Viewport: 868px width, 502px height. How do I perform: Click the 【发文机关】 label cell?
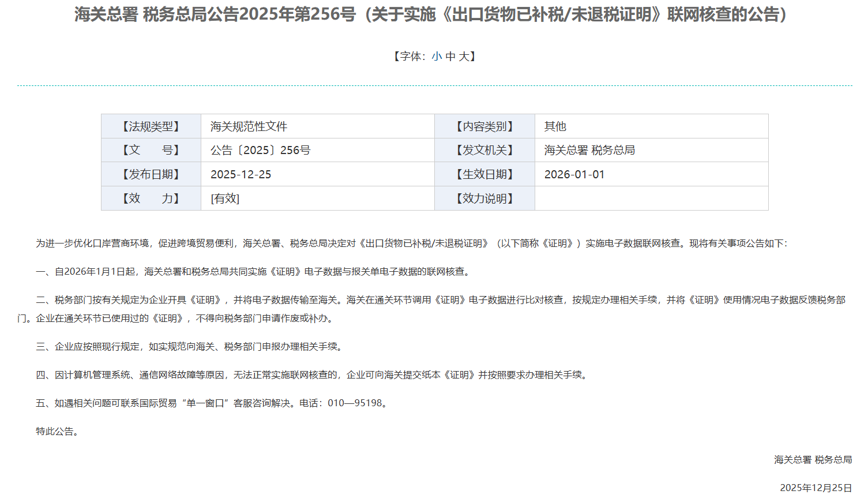point(485,150)
